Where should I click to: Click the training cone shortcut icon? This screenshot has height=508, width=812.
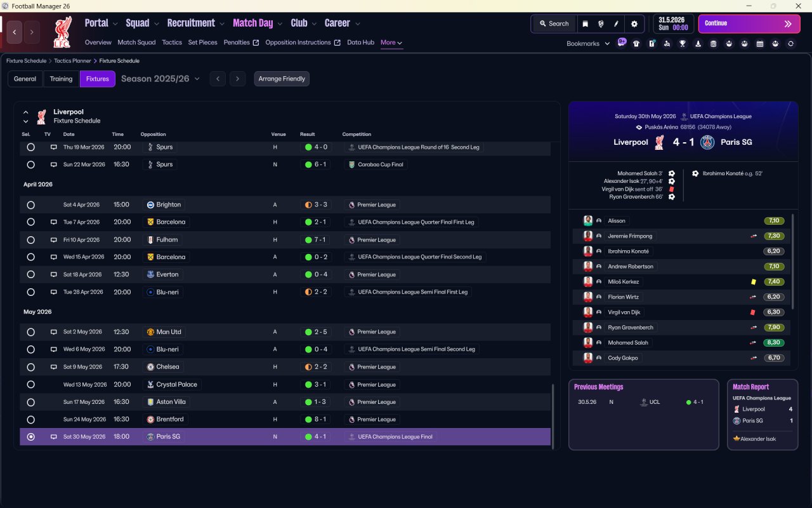(698, 44)
